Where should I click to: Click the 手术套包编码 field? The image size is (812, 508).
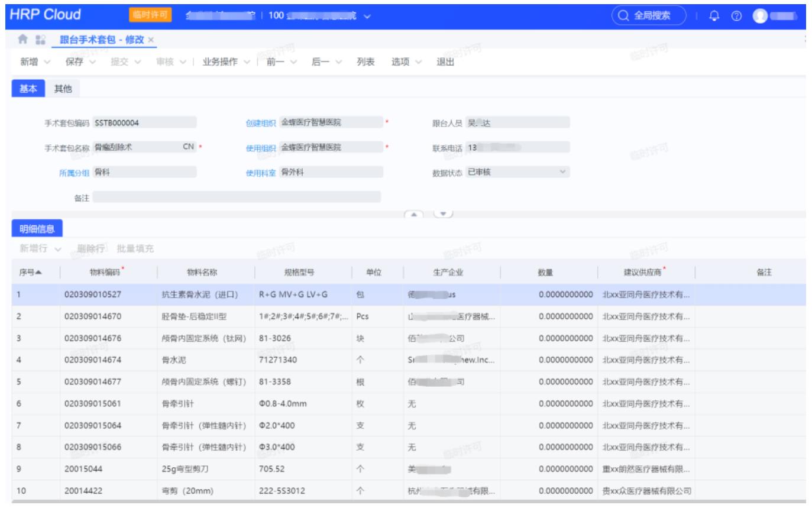click(x=144, y=123)
